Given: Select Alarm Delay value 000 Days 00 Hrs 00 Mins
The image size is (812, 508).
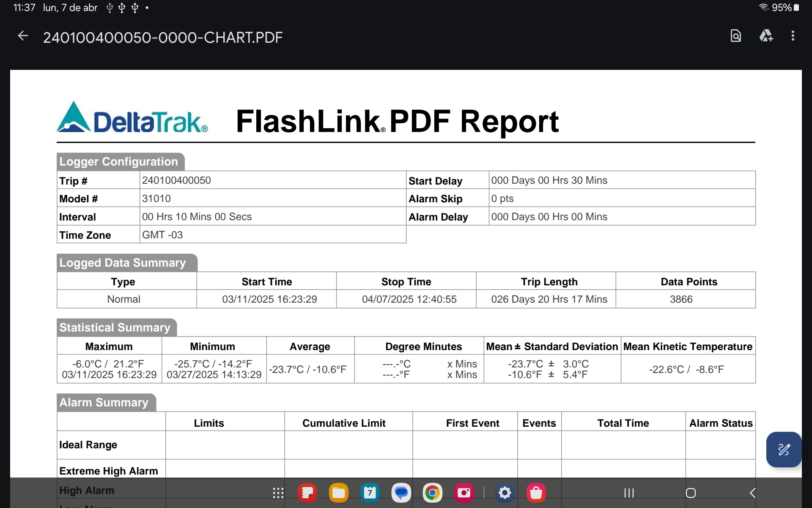Looking at the screenshot, I should tap(549, 217).
